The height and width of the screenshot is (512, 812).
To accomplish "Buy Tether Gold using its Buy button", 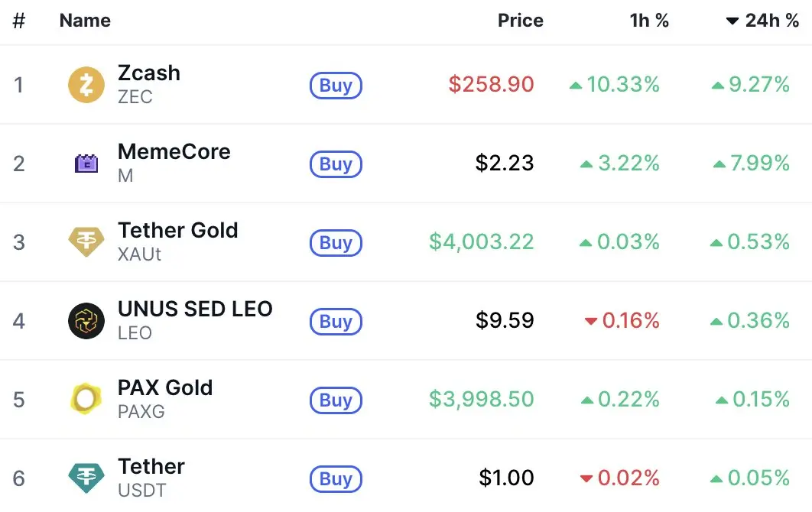I will click(x=336, y=243).
